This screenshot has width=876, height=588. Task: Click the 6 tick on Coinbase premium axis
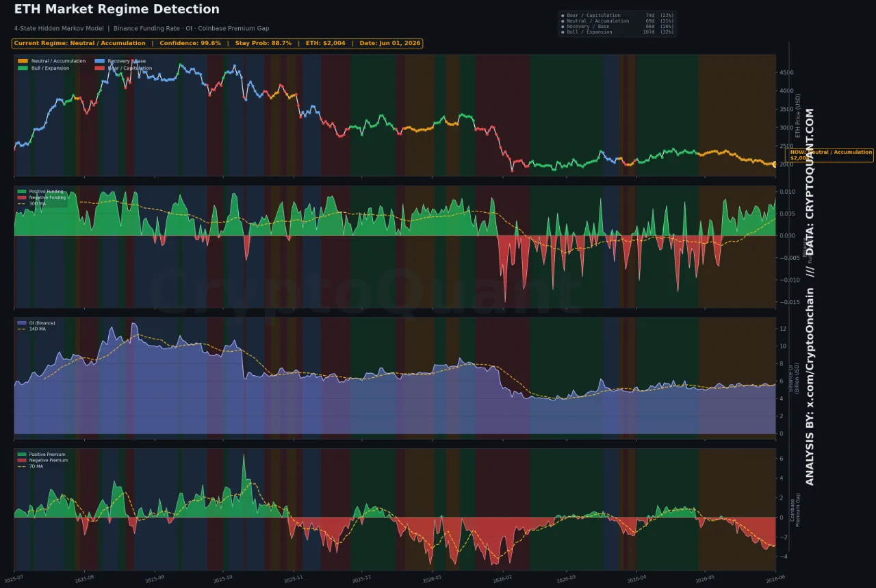(x=781, y=459)
